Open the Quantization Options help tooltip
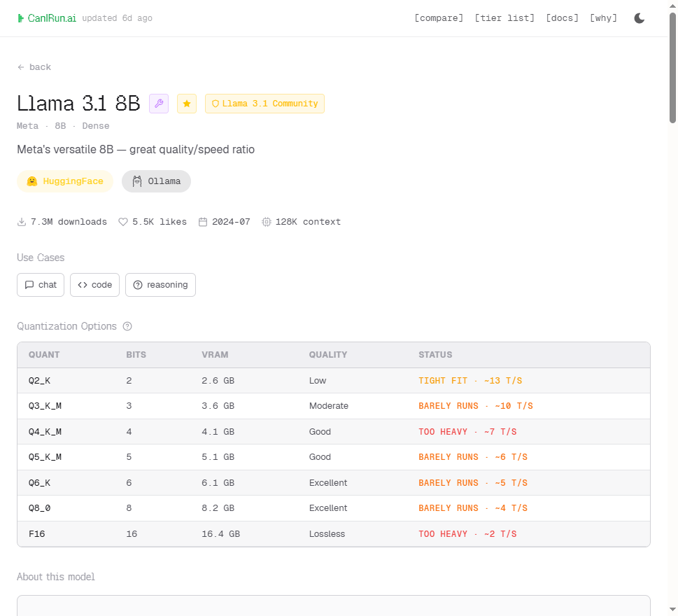The image size is (678, 616). [127, 326]
